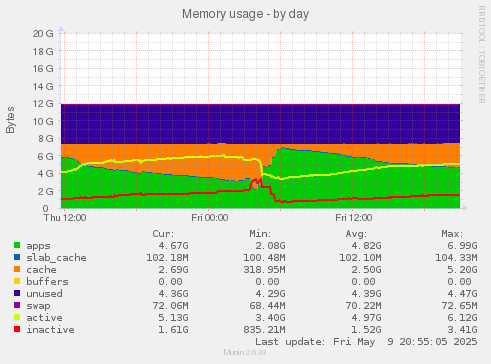Click the 'slab_cache' legend label

(56, 258)
